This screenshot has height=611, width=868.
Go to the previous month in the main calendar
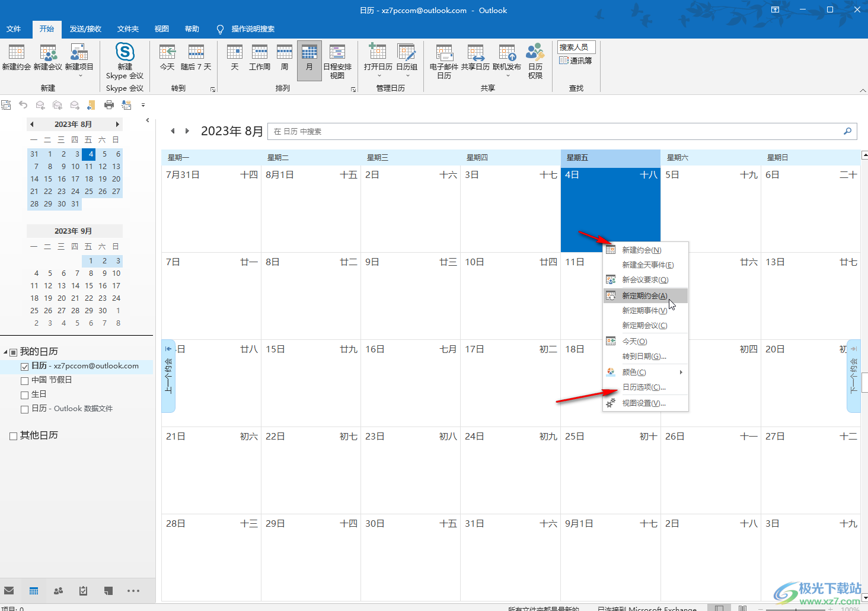coord(173,131)
